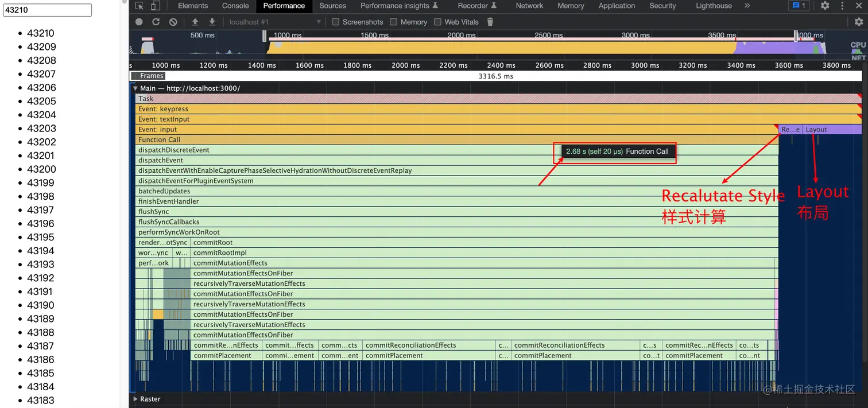Open the issues counter badge
This screenshot has height=408, width=868.
[799, 6]
